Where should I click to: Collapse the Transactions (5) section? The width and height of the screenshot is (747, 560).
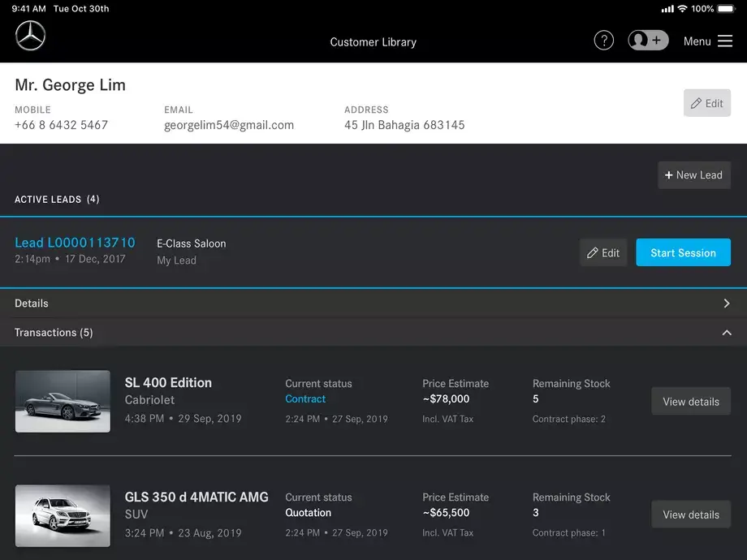[x=373, y=333]
